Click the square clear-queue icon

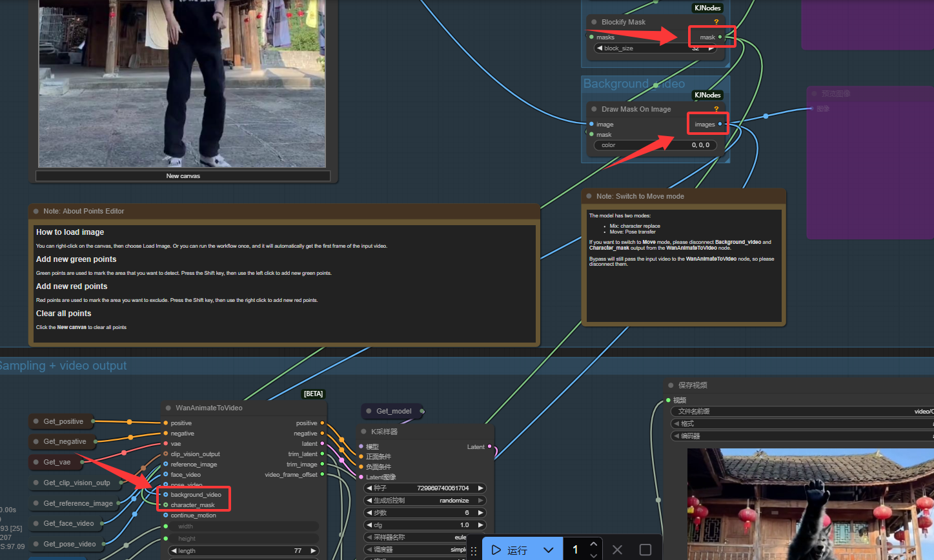(645, 550)
